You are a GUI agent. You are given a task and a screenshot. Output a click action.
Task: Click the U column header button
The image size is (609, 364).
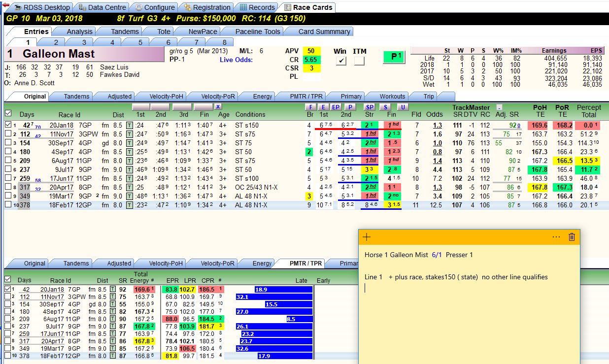403,106
